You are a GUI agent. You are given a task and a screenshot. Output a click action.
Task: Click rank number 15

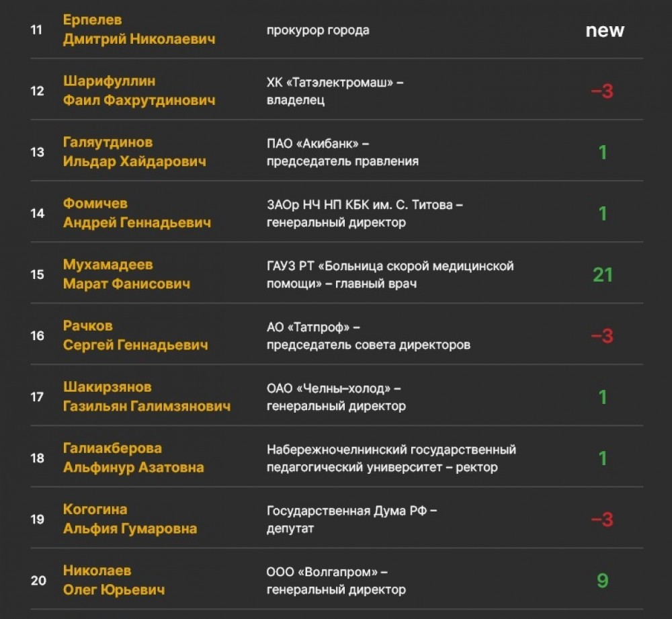(x=38, y=274)
